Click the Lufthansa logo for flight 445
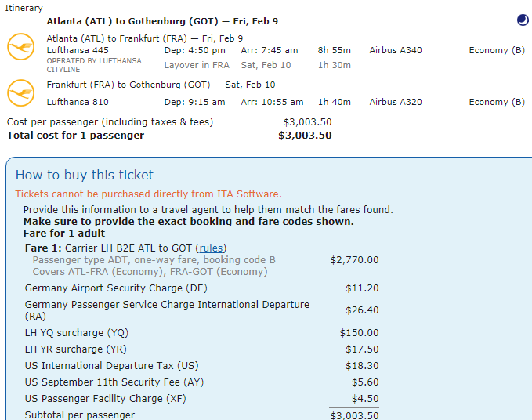The image size is (532, 420). tap(20, 47)
